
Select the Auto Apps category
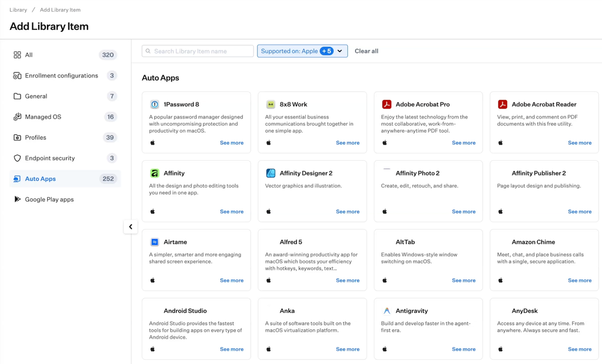coord(65,178)
